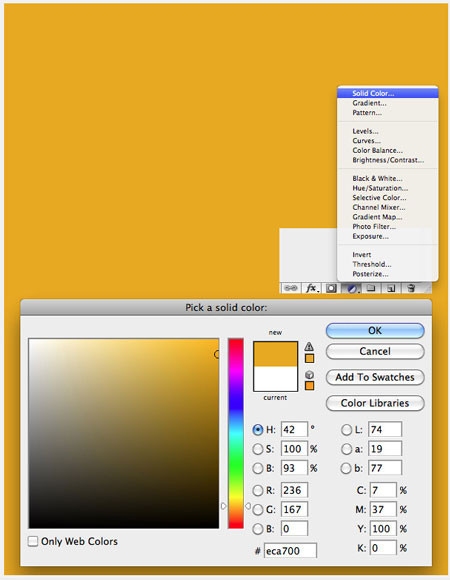The height and width of the screenshot is (580, 450).
Task: Select in-gamut color swatch below warning triangle
Action: (309, 358)
